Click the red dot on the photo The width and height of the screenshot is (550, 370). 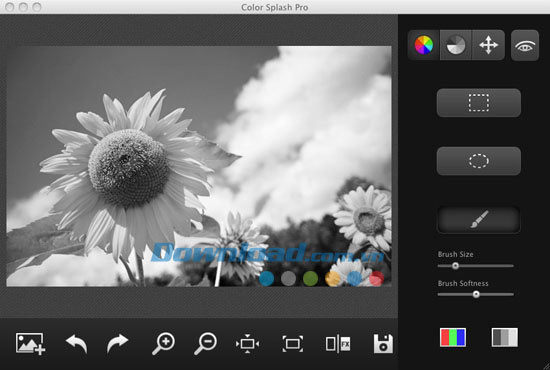(376, 278)
